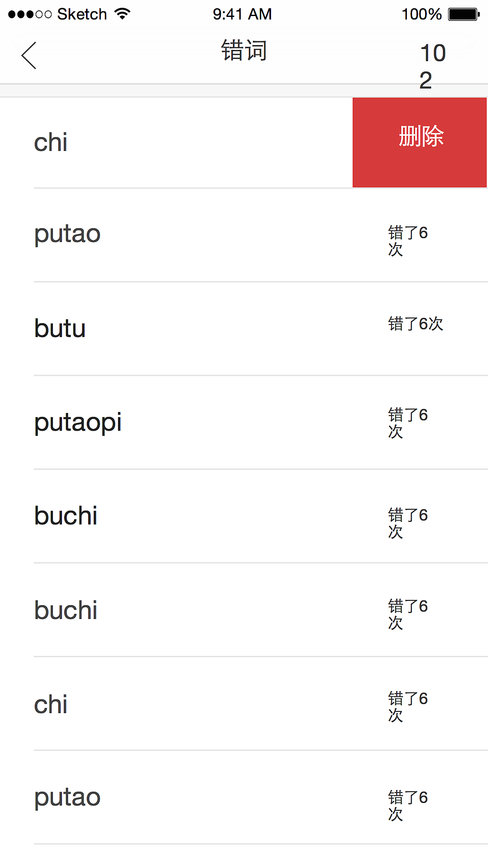
Task: Tap the Sketch carrier label
Action: click(82, 14)
